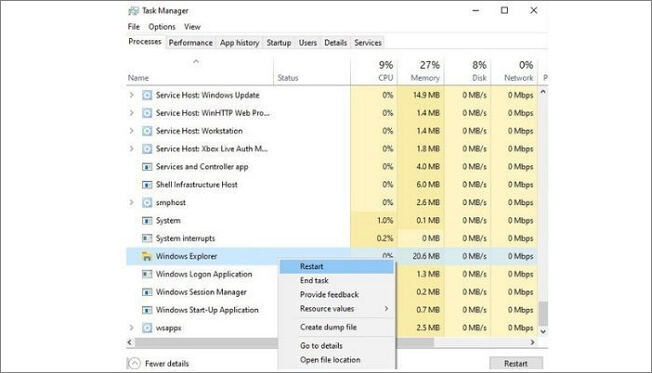Click the horizontal scrollbar left arrow

pyautogui.click(x=129, y=342)
